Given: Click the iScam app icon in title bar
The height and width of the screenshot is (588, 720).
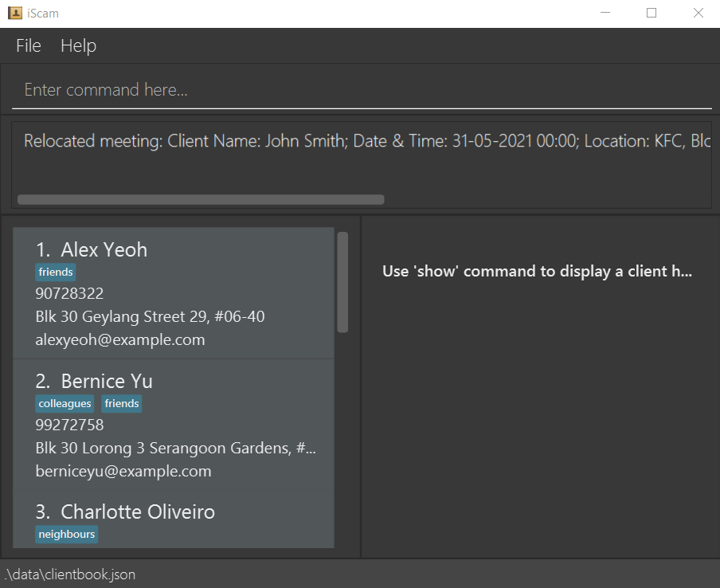Looking at the screenshot, I should coord(15,13).
